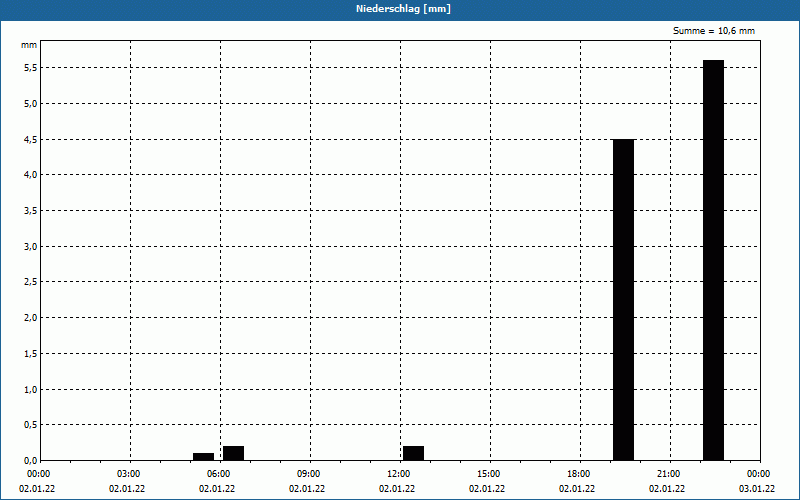
Task: Select the 12:00 time label
Action: click(x=398, y=474)
